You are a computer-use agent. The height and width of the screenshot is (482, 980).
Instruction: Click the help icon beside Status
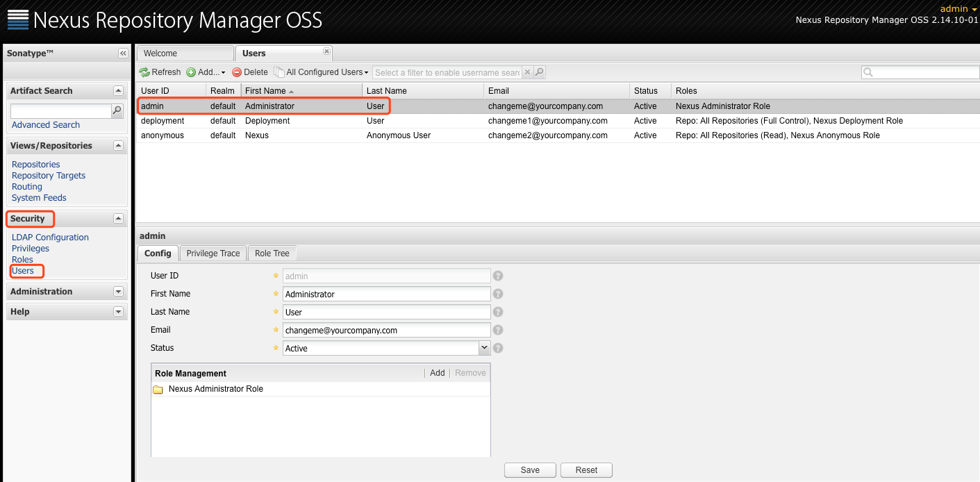(x=498, y=348)
